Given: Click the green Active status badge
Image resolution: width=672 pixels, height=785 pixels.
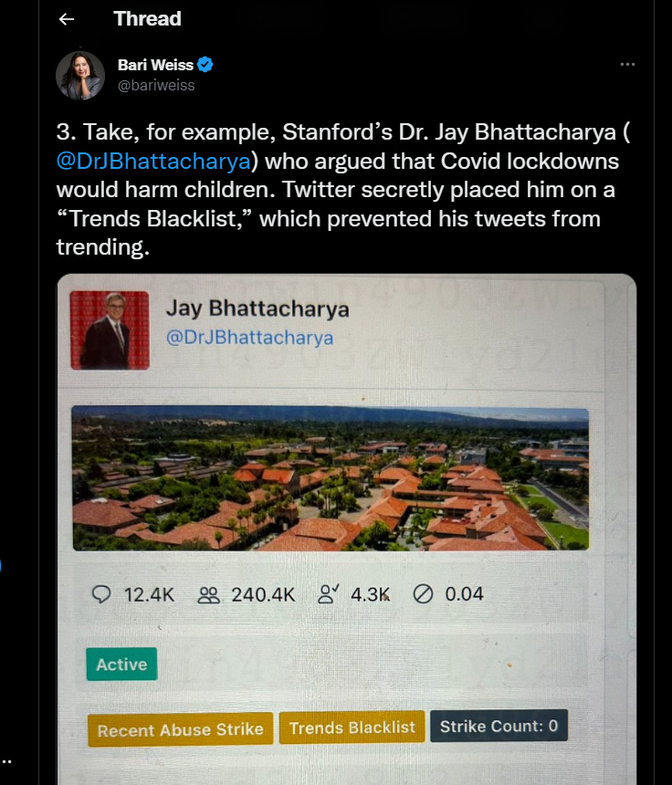Looking at the screenshot, I should (x=121, y=664).
